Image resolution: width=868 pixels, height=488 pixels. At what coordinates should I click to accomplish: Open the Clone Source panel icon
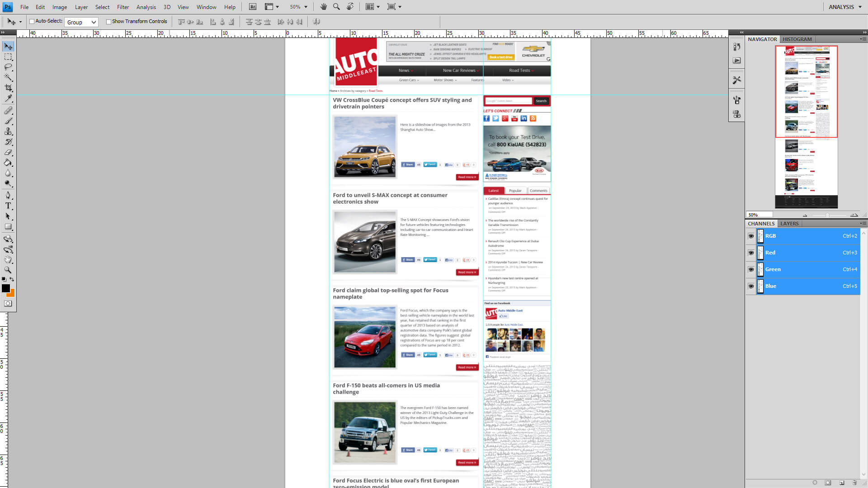click(737, 114)
